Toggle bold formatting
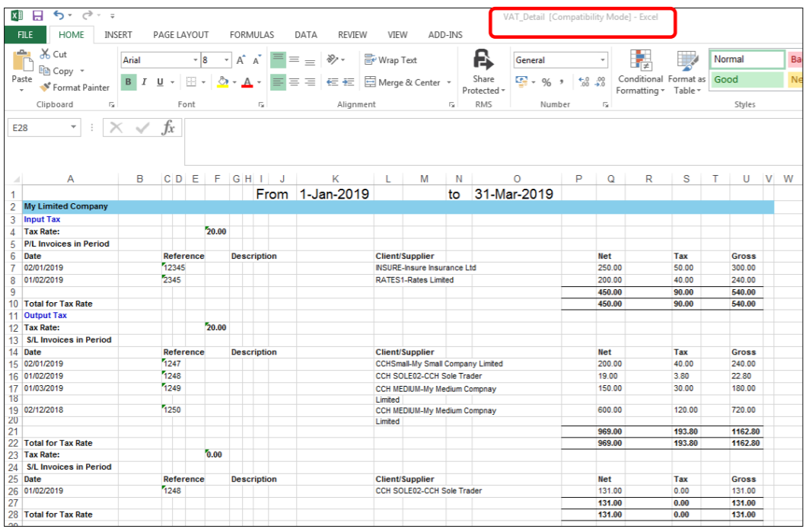 (x=129, y=82)
